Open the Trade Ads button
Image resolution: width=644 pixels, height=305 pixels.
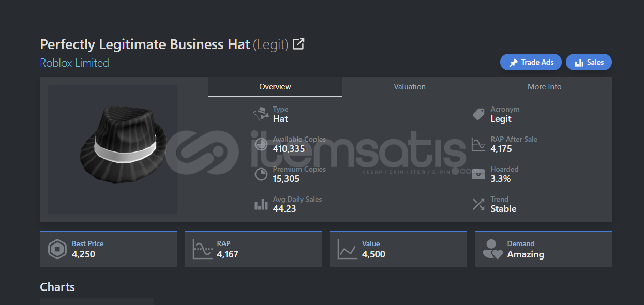point(531,63)
